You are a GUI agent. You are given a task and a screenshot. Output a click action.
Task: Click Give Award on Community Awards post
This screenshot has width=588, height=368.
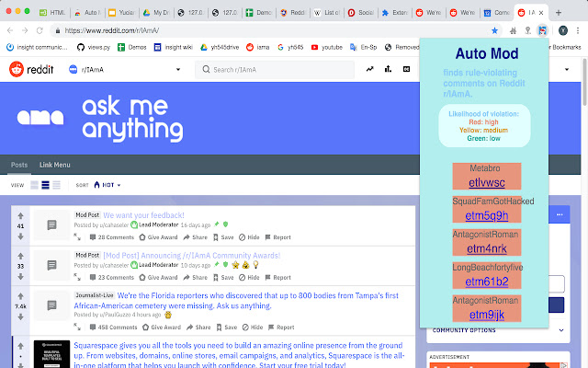(x=158, y=278)
